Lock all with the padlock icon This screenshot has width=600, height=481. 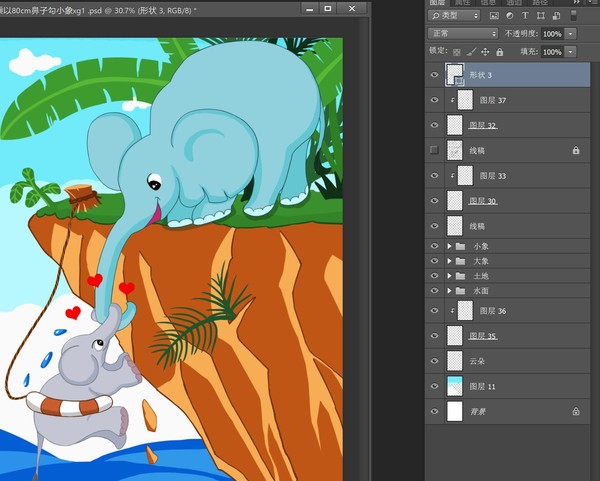click(x=500, y=52)
